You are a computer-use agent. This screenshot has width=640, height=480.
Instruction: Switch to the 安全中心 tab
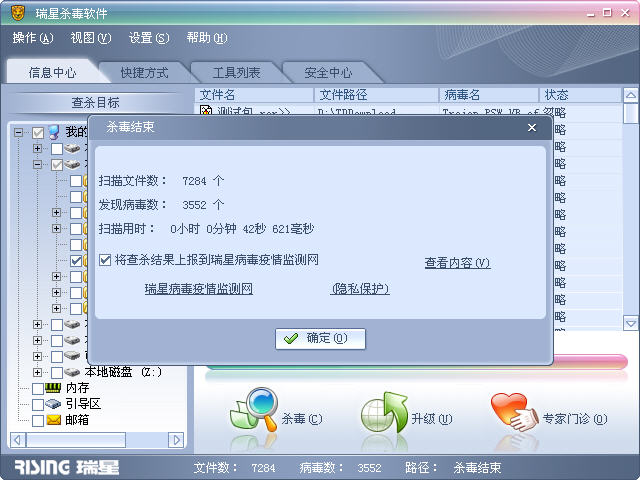tap(328, 73)
